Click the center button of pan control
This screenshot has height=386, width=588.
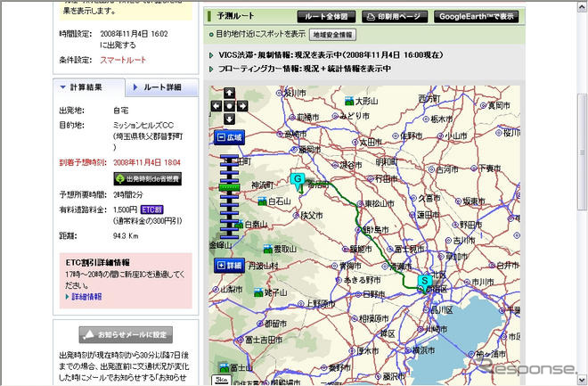(230, 106)
